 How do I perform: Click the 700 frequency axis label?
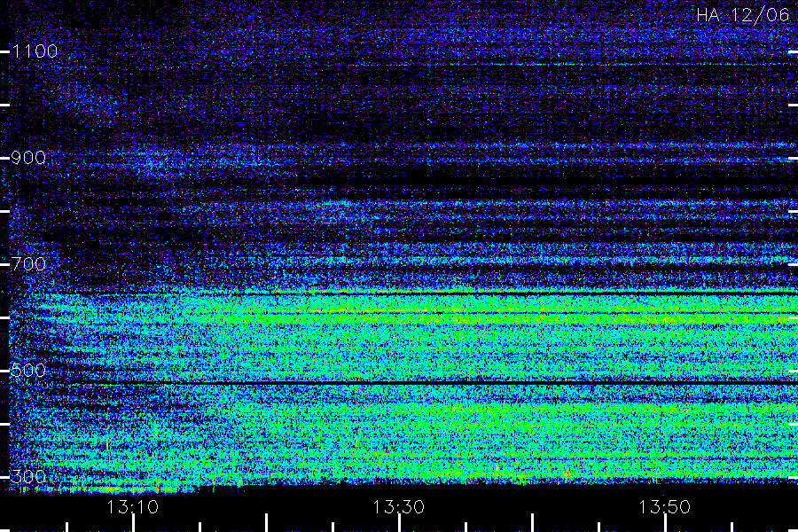pos(28,264)
